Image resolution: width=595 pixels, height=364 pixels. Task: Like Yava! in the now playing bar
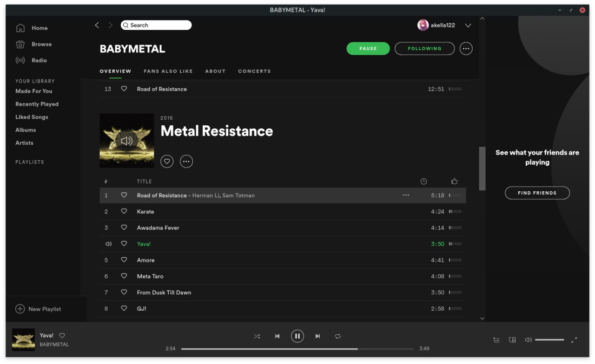click(x=62, y=336)
